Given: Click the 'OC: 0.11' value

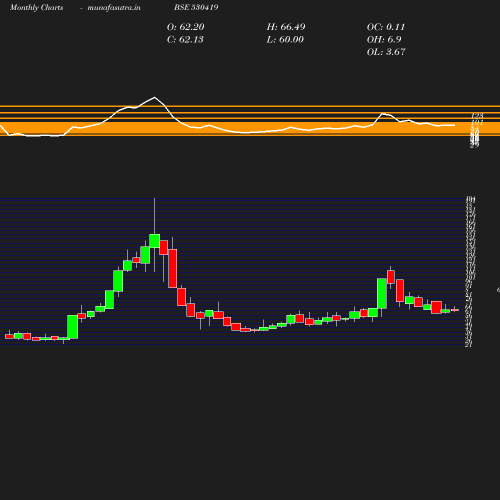Looking at the screenshot, I should tap(386, 27).
